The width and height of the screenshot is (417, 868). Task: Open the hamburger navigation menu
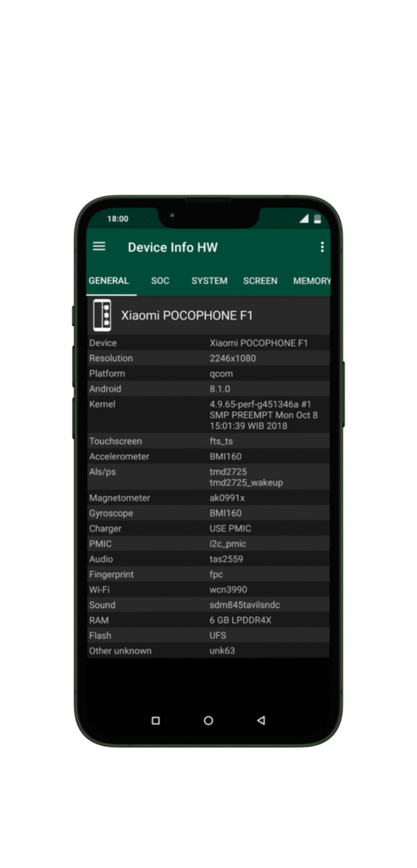point(99,247)
